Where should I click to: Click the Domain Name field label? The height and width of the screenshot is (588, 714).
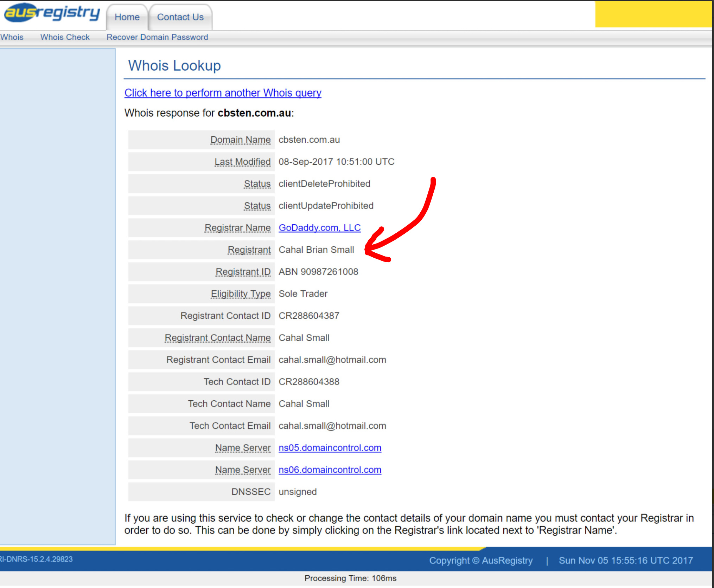(x=240, y=140)
